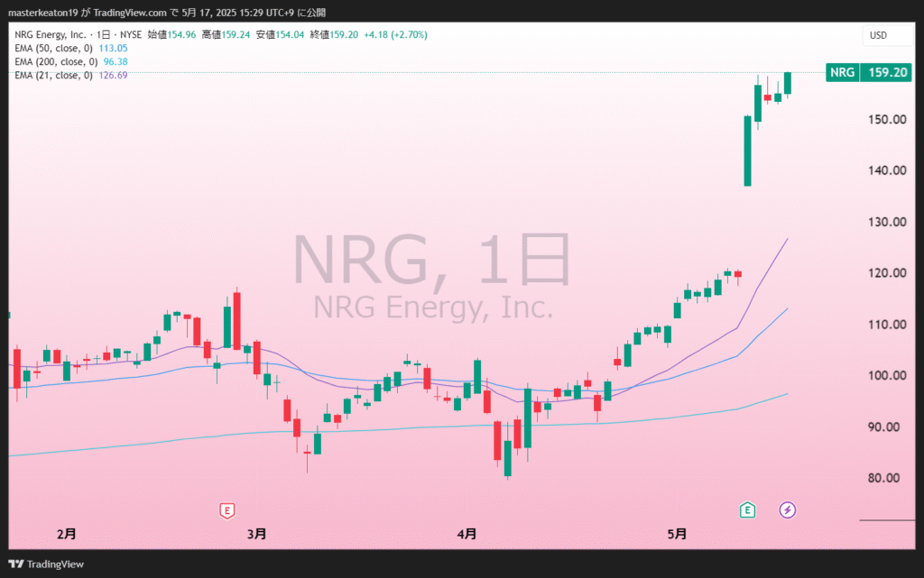924x578 pixels.
Task: Click the 150.00 price axis label
Action: point(887,120)
